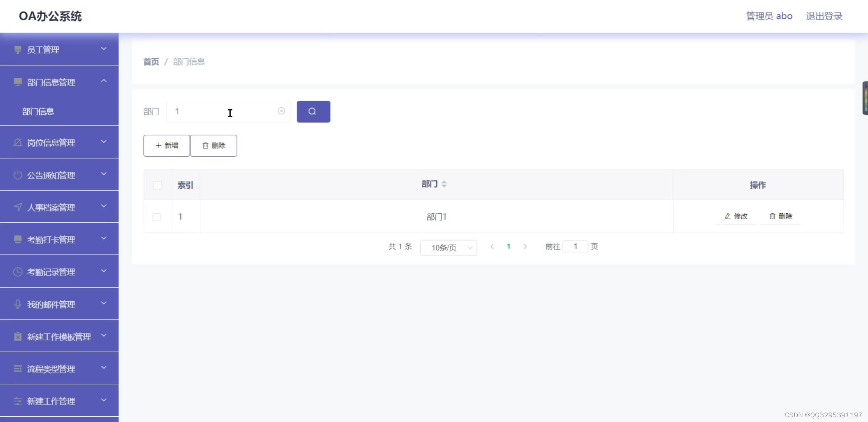Clear the 部门 search field with clear icon
868x422 pixels.
[281, 111]
